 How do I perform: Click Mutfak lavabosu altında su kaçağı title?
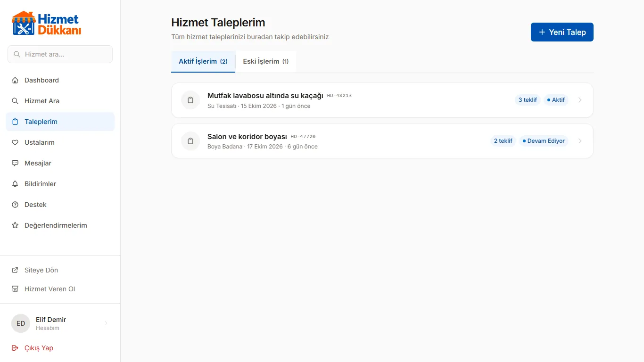[265, 96]
